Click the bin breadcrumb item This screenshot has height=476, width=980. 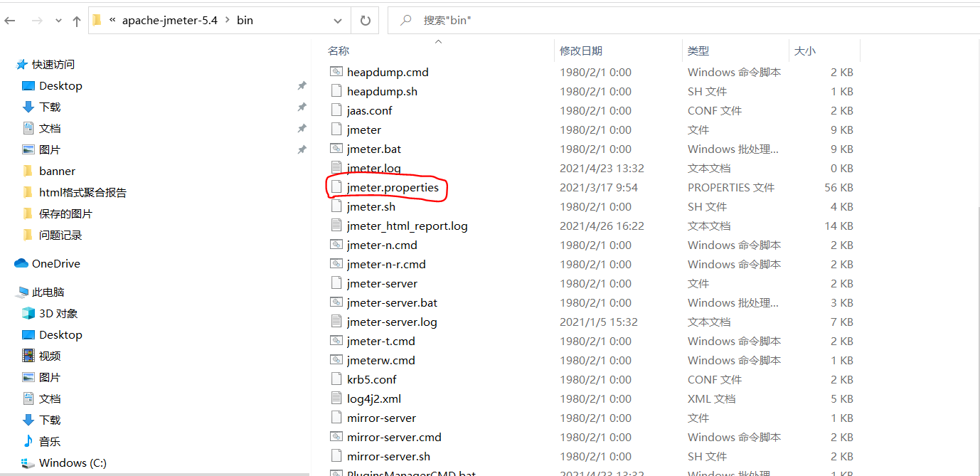tap(244, 20)
